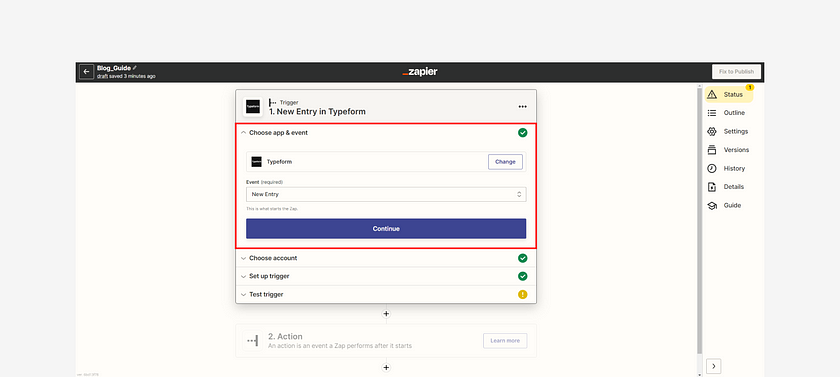Click the Continue button

386,229
